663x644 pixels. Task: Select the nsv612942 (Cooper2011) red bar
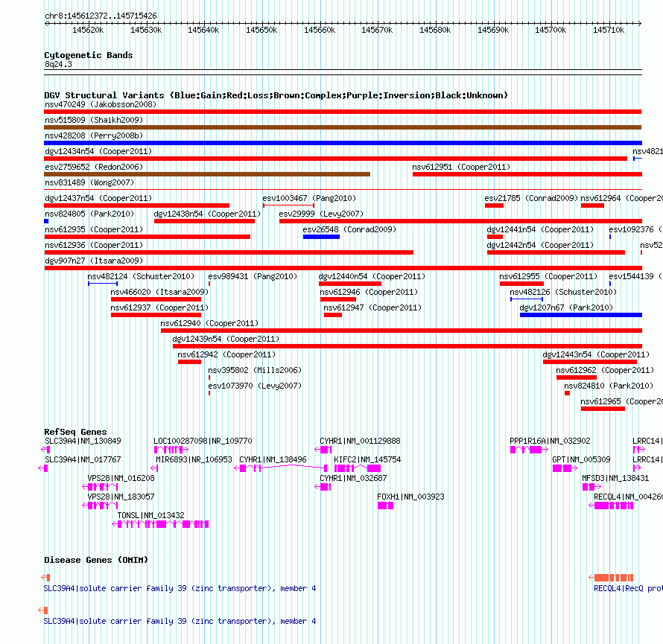coord(189,362)
